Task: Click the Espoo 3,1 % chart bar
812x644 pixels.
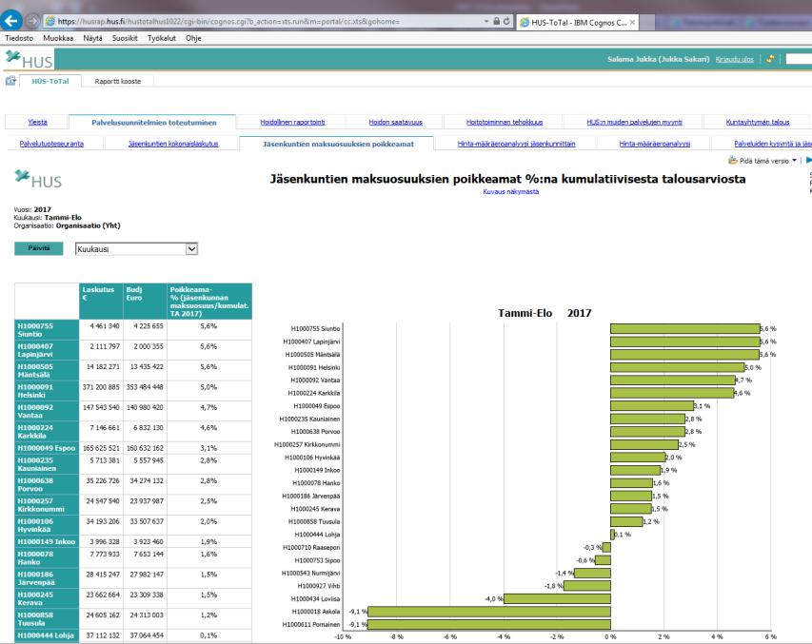Action: tap(652, 406)
